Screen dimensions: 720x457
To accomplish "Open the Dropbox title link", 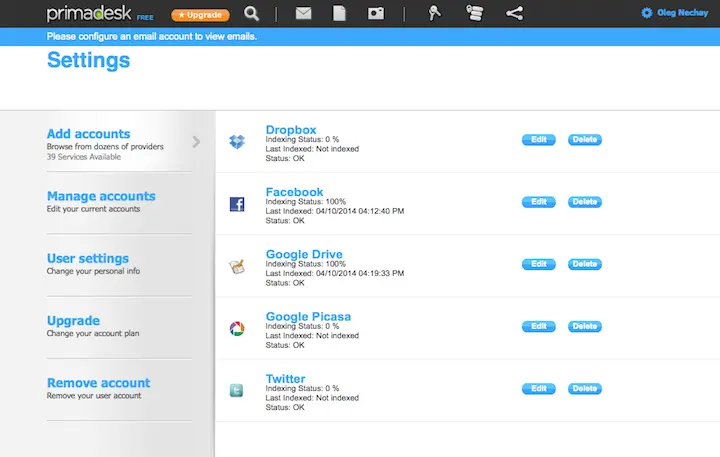I will [x=291, y=130].
